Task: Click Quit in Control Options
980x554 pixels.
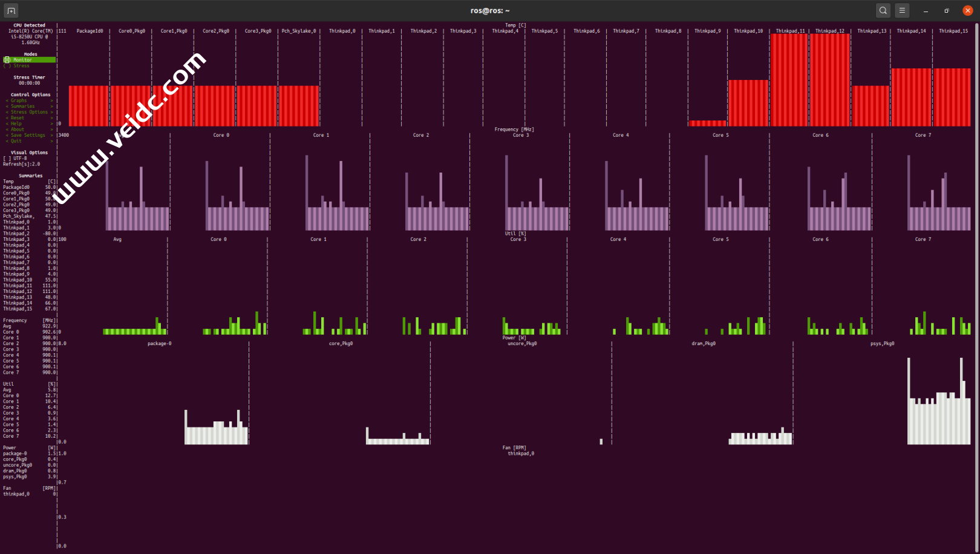Action: pyautogui.click(x=16, y=141)
